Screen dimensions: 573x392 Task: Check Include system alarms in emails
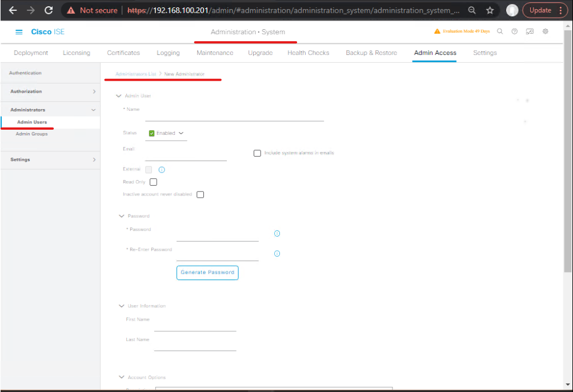257,153
